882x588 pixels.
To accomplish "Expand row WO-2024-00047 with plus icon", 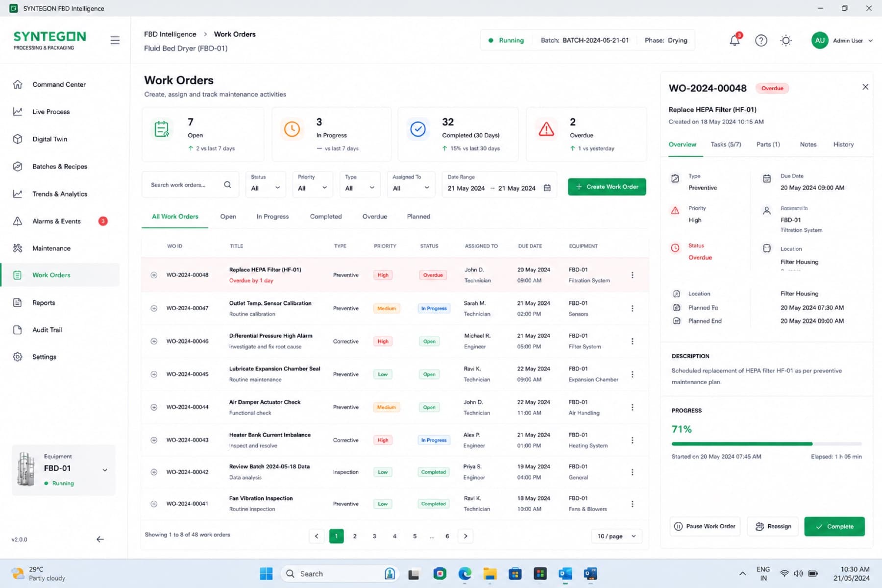I will 154,308.
